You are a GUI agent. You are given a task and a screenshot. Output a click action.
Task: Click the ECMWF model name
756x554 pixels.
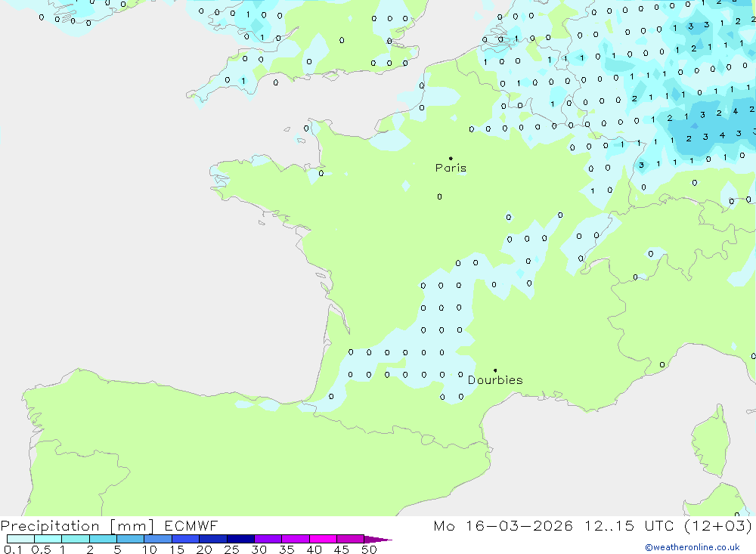click(191, 525)
